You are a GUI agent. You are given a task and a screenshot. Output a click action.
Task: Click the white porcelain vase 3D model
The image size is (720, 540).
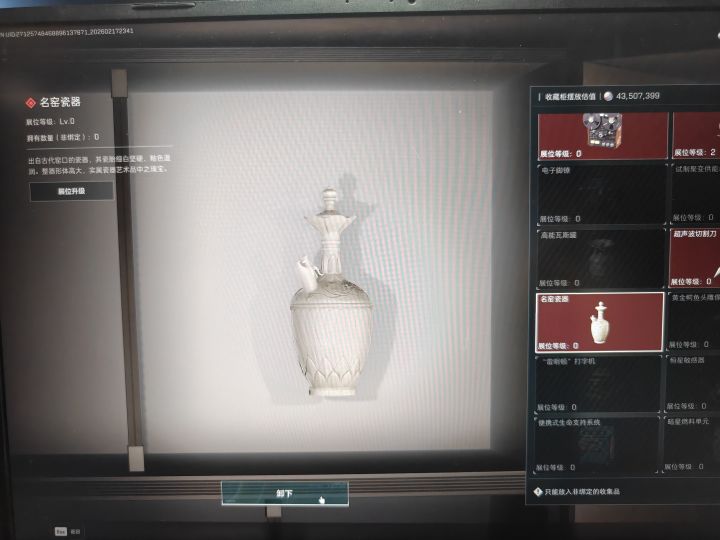330,294
